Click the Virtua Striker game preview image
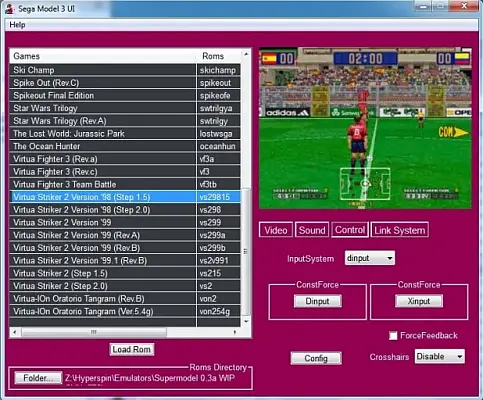483x400 pixels. (x=365, y=128)
